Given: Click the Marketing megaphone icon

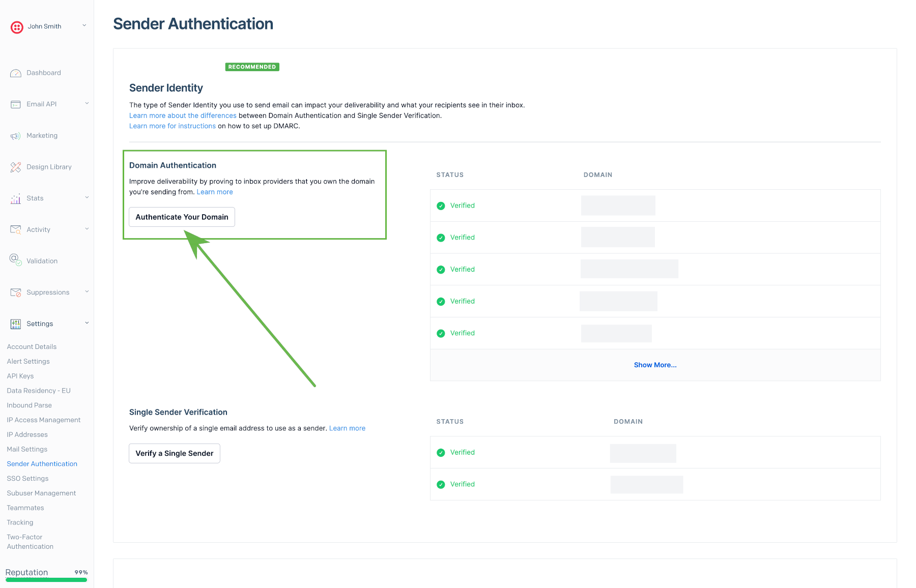Looking at the screenshot, I should pos(16,136).
